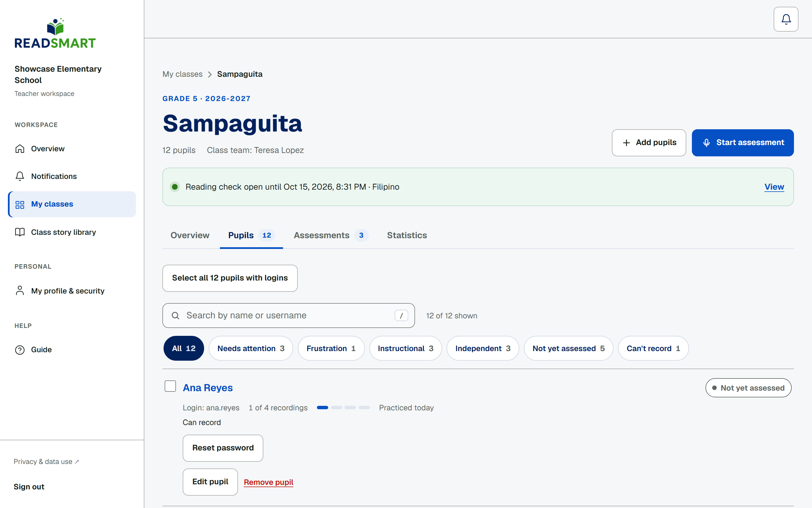Click the My classes breadcrumb
Viewport: 812px width, 508px height.
pos(182,74)
